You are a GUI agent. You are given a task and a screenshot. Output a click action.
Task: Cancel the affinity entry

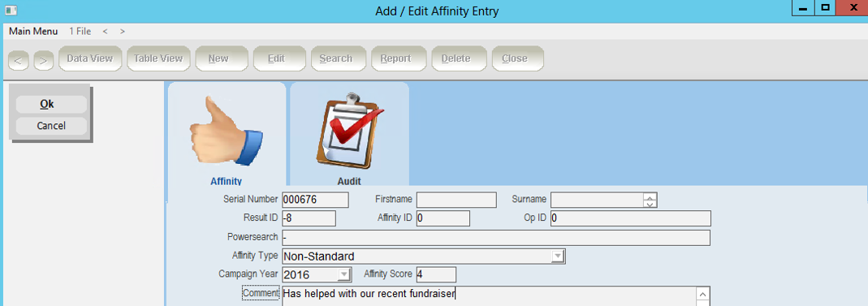coord(51,126)
